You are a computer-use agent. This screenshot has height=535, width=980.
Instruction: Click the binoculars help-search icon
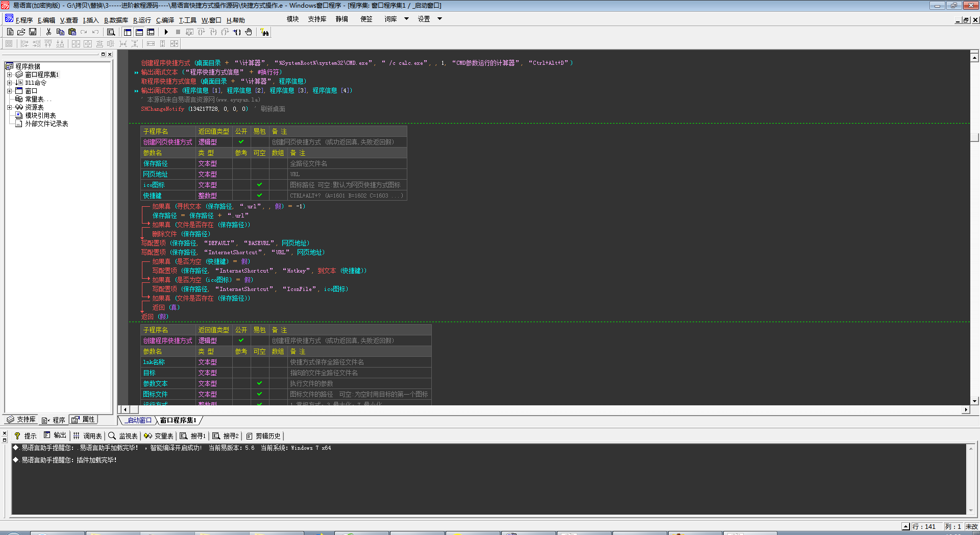click(x=264, y=32)
